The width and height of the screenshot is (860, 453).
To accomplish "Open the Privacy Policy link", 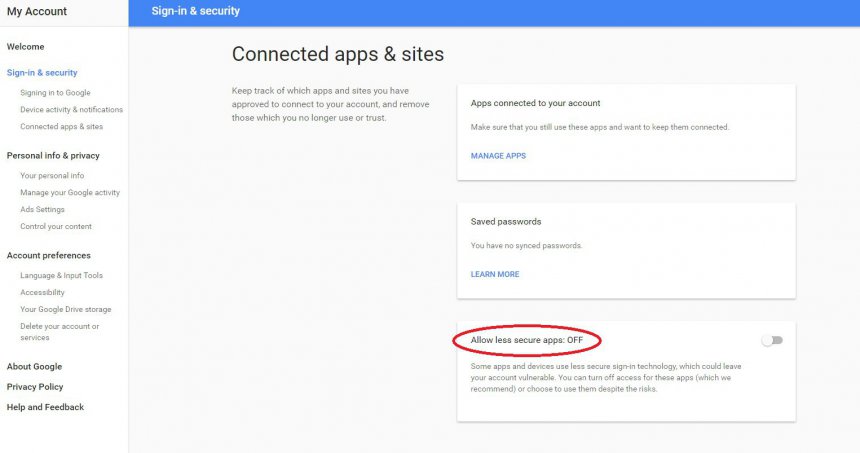I will point(35,387).
